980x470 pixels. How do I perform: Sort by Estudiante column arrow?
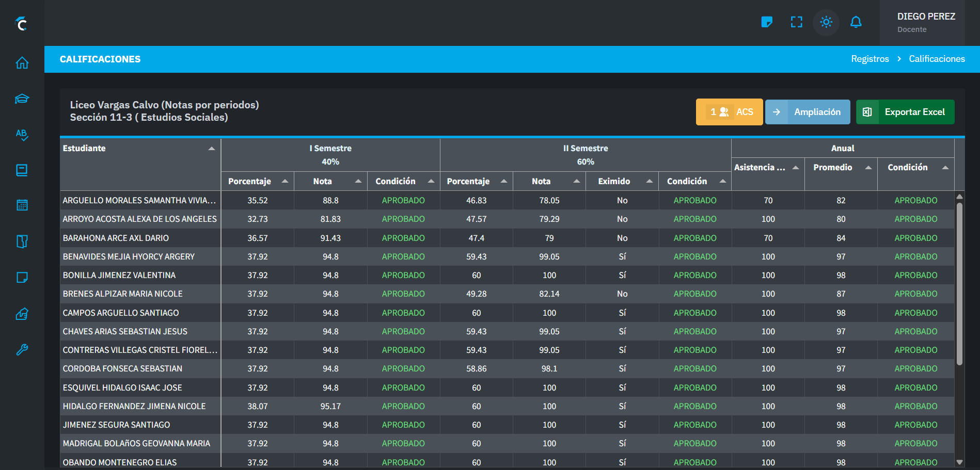point(211,149)
